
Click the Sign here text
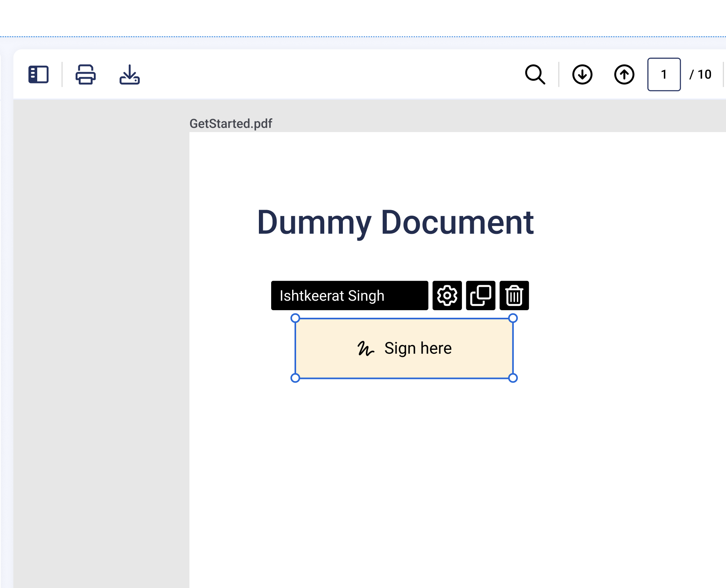pyautogui.click(x=418, y=348)
